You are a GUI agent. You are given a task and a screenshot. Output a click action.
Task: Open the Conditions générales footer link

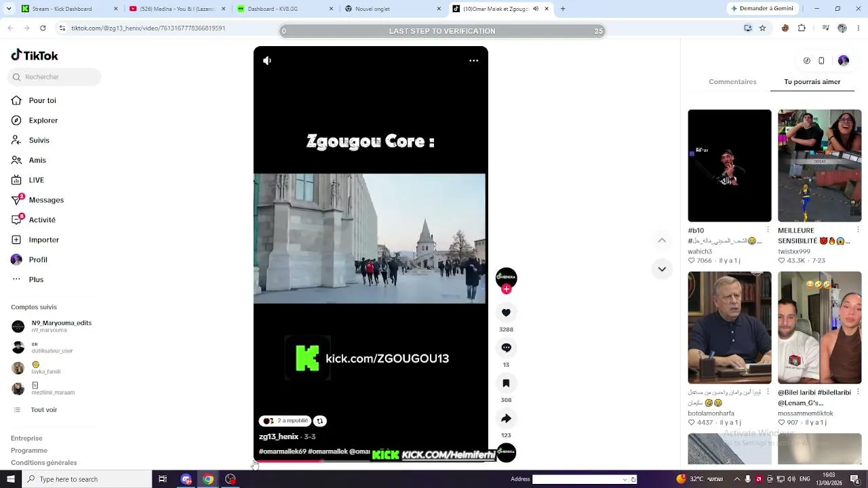tap(44, 463)
